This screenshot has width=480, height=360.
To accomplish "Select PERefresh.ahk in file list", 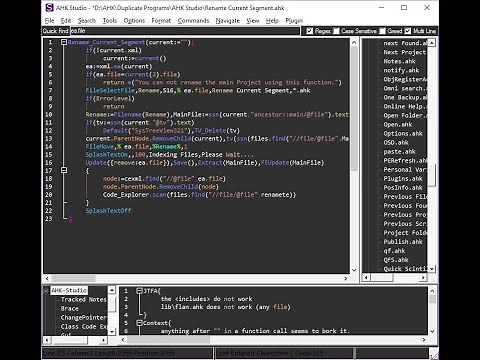I will pyautogui.click(x=405, y=160).
